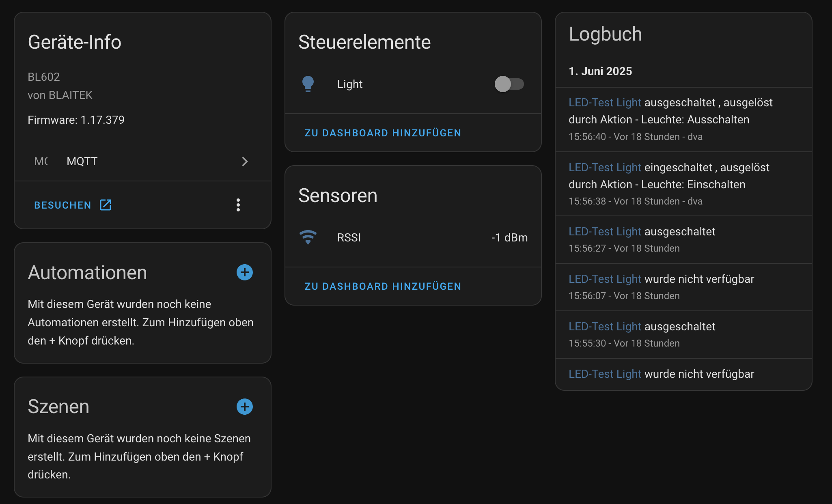Open LED-Test Light link at 15:56:07 entry
832x504 pixels.
(605, 279)
